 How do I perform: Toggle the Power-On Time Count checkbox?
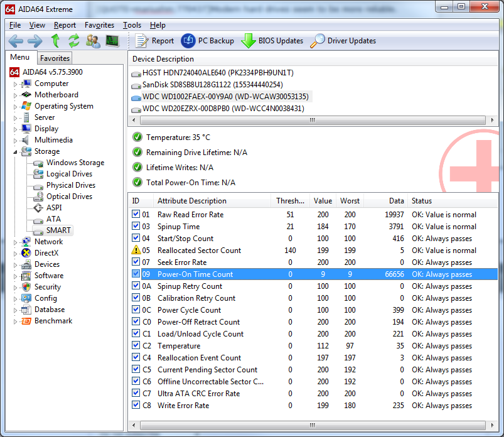136,274
